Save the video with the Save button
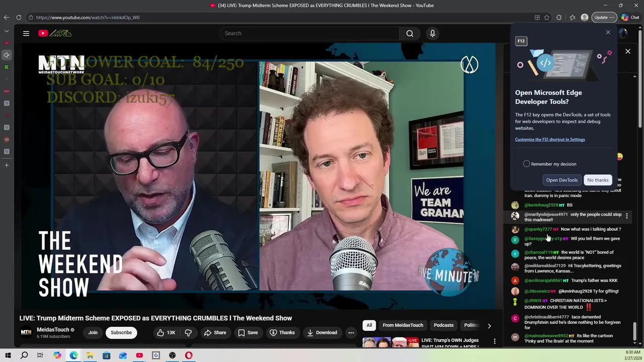This screenshot has width=644, height=362. tap(248, 332)
